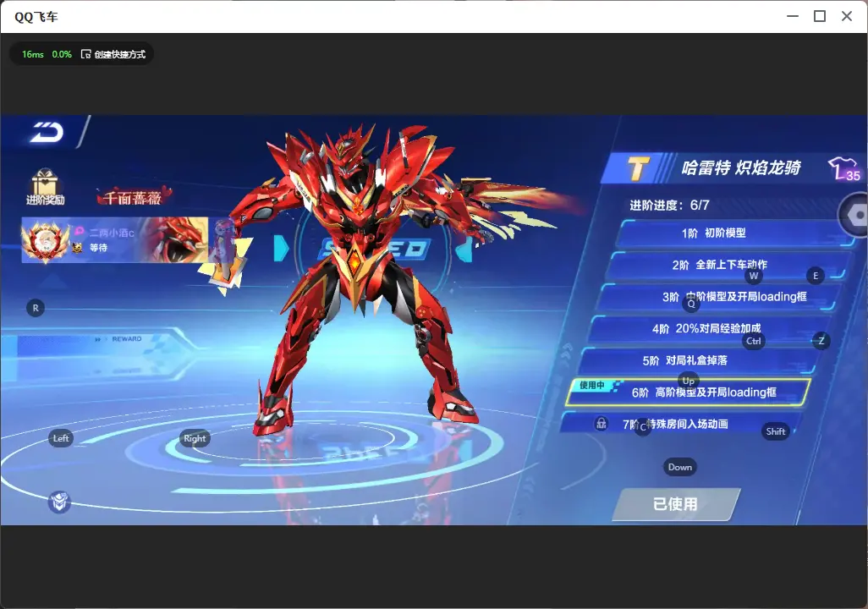
Task: Click the R key overlay button
Action: [x=36, y=309]
